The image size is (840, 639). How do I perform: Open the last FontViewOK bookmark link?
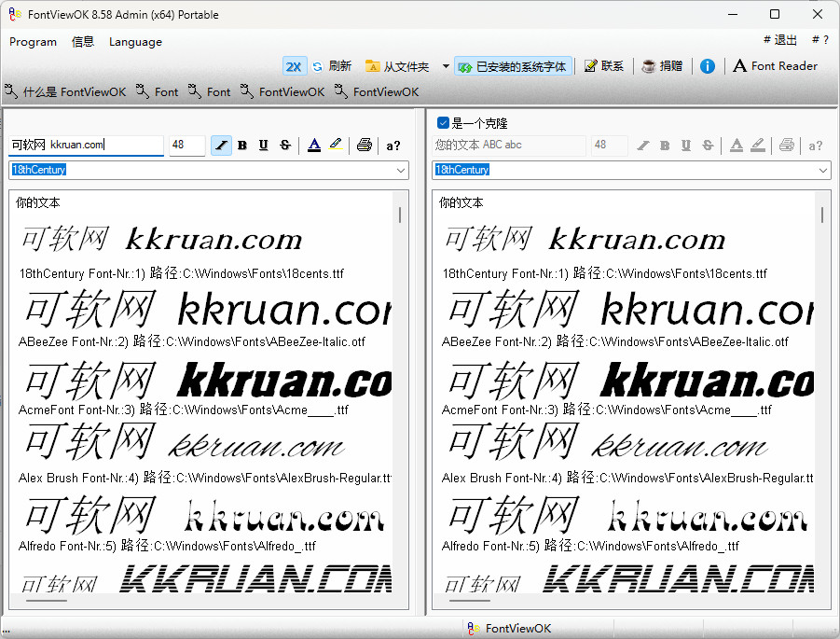pyautogui.click(x=377, y=91)
